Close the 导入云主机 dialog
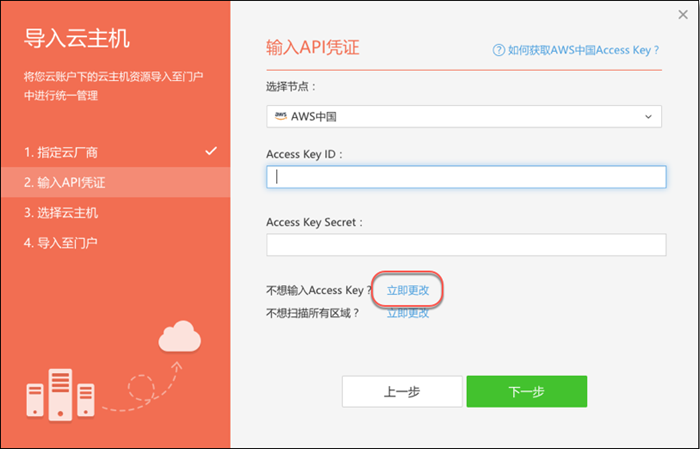This screenshot has height=449, width=700. 680,13
